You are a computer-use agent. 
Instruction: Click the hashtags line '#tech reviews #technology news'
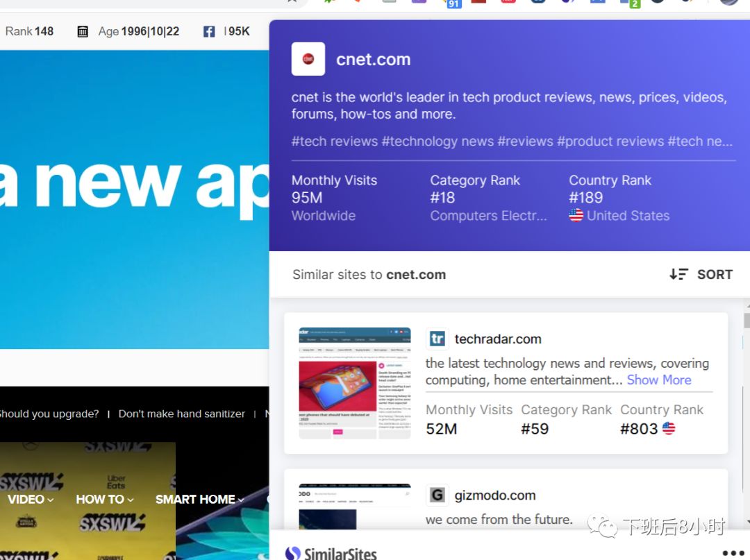pos(512,142)
